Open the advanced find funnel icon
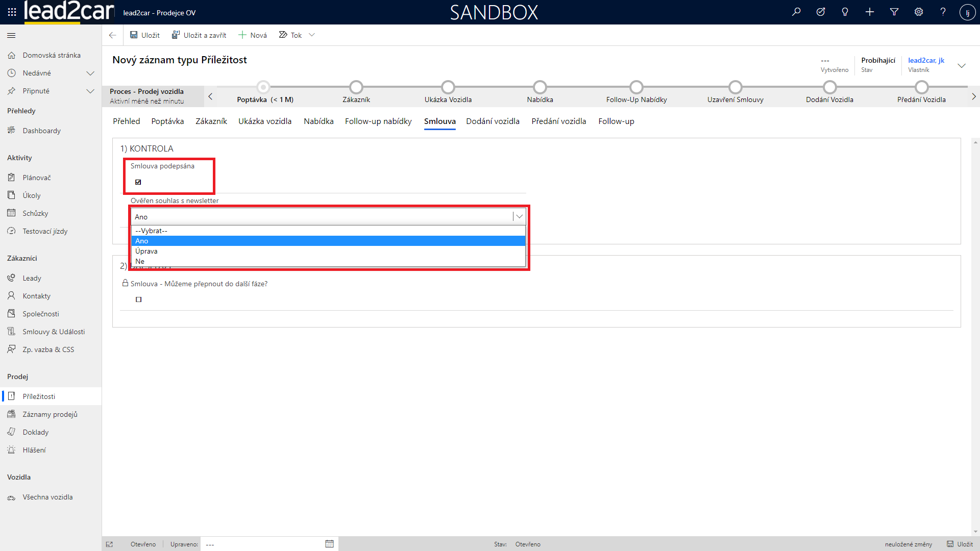Screen dimensions: 980x551 [894, 12]
